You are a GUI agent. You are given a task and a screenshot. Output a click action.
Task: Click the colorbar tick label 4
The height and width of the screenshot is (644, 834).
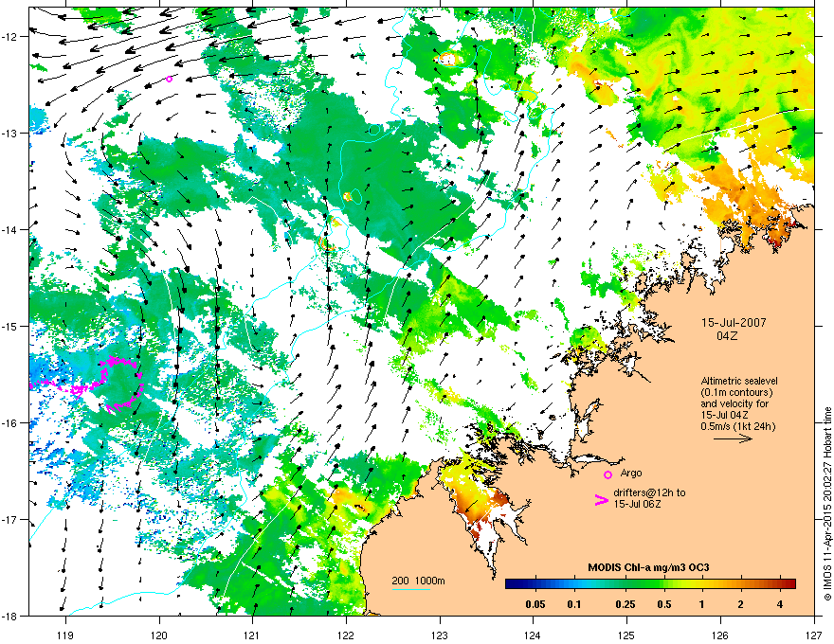pyautogui.click(x=779, y=604)
